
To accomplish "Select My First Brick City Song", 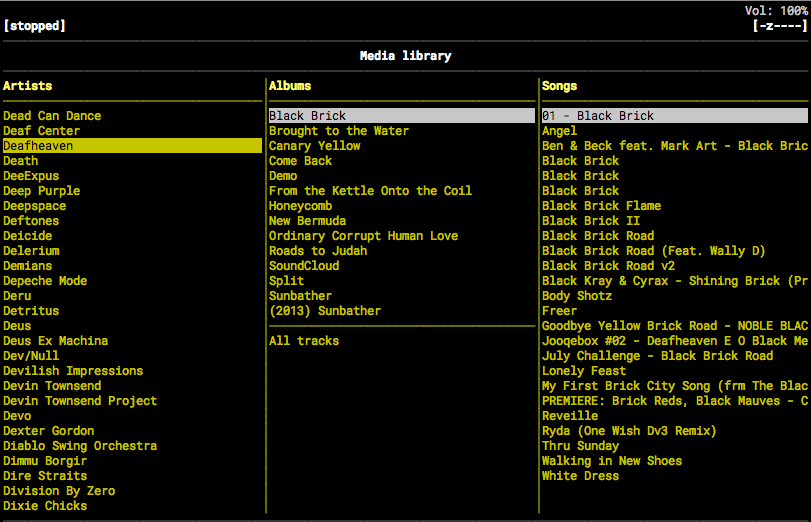I will point(675,386).
